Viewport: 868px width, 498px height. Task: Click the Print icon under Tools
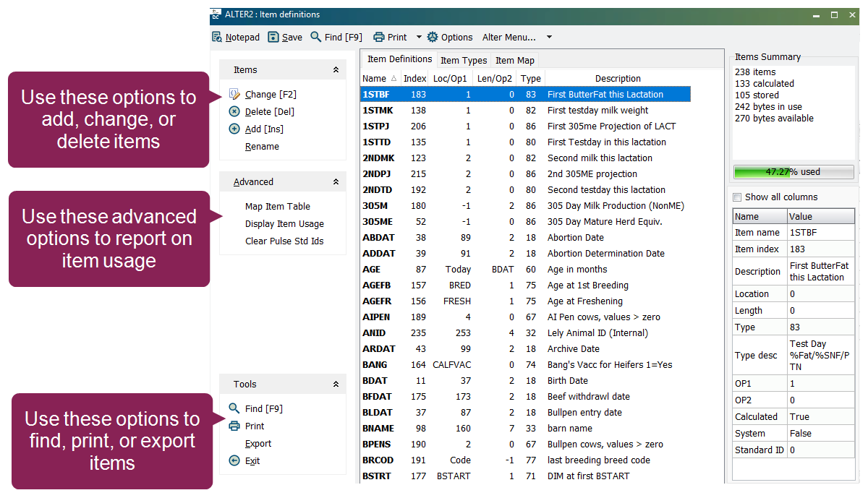[234, 426]
